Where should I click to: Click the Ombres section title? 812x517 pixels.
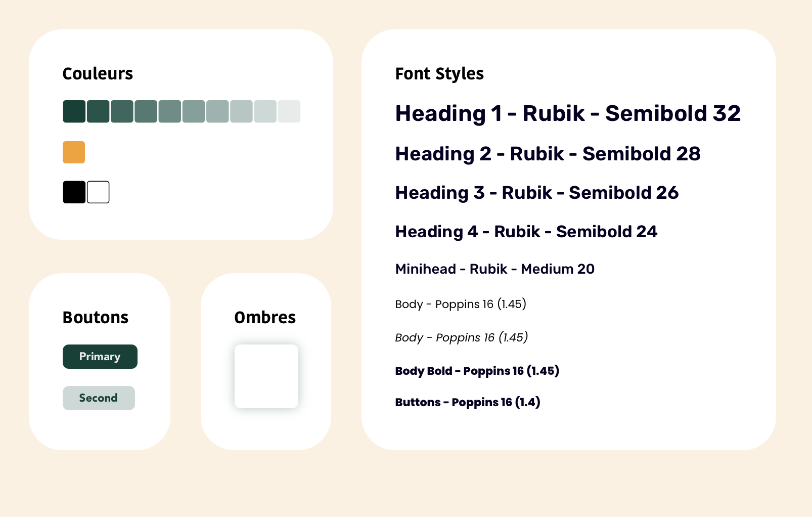pos(265,318)
